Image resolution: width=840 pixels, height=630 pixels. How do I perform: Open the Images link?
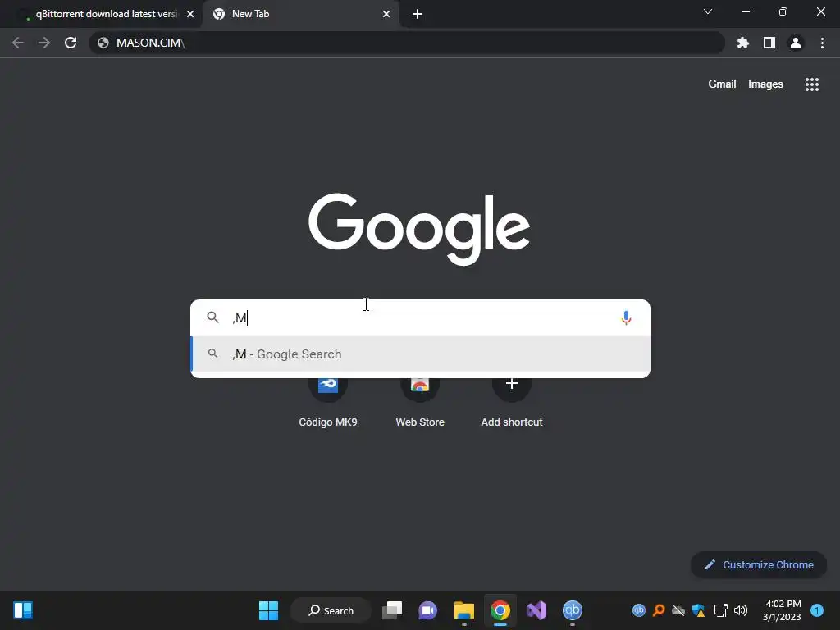765,84
